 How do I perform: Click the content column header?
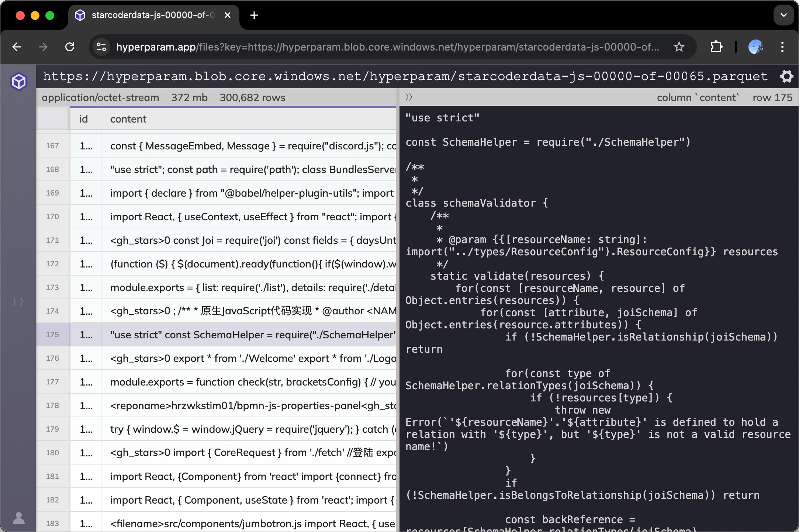pyautogui.click(x=128, y=119)
